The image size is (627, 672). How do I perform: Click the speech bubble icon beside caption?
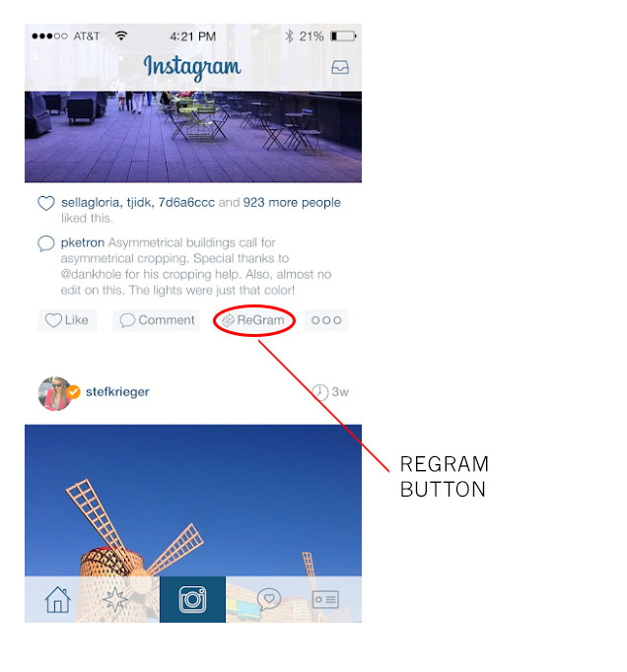click(46, 243)
